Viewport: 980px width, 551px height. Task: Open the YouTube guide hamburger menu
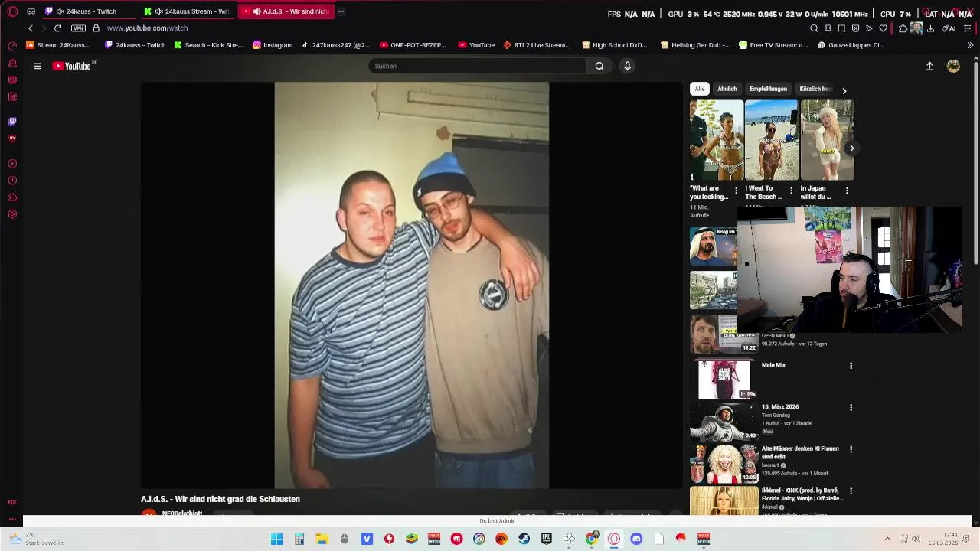point(37,66)
